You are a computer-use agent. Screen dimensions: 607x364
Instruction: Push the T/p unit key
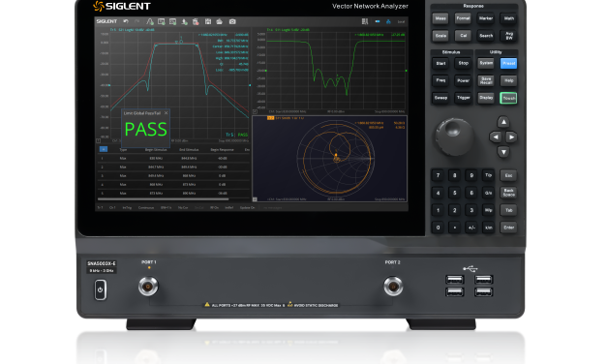(x=489, y=175)
